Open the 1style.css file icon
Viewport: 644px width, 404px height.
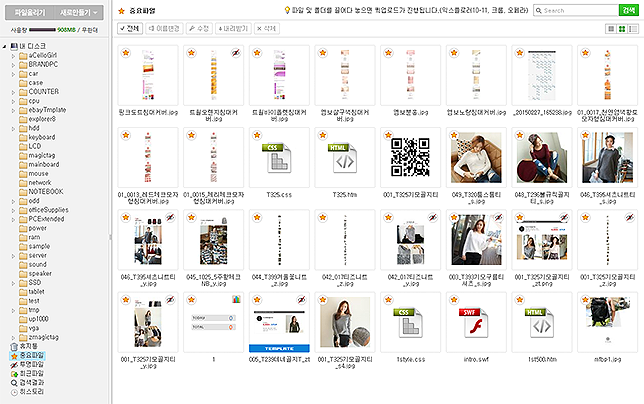click(408, 323)
